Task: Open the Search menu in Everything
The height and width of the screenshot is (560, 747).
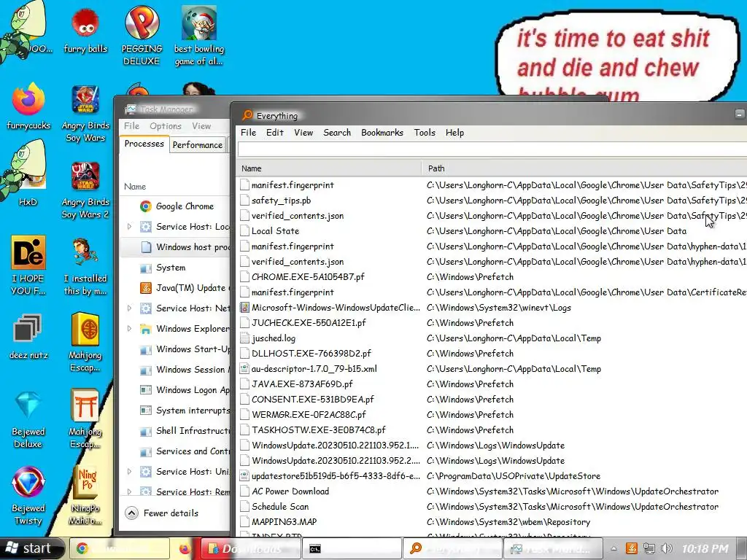Action: coord(337,133)
